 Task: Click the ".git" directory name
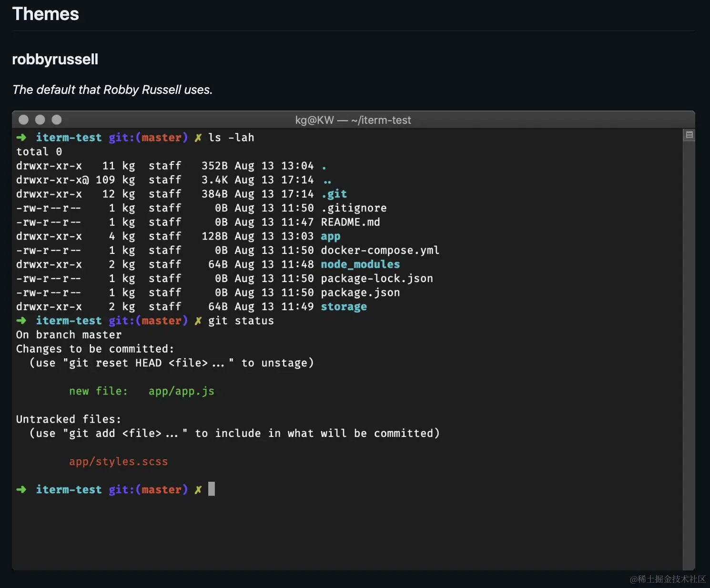point(334,194)
